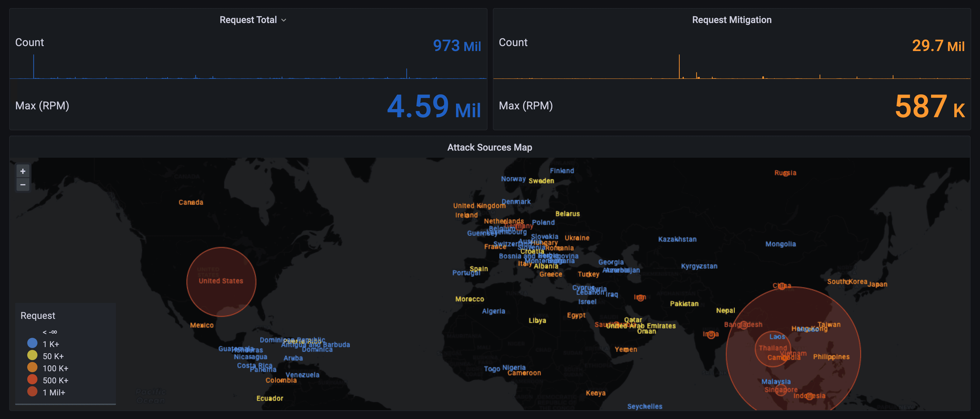Open the Request Total panel dropdown

pos(283,20)
